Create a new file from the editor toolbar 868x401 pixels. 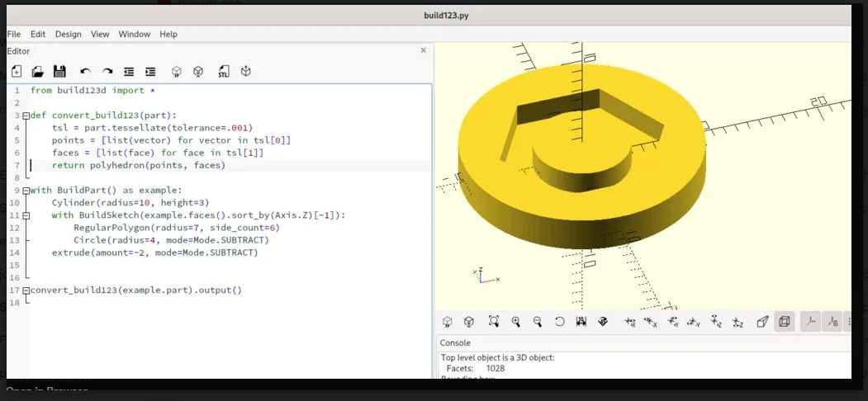[x=17, y=72]
